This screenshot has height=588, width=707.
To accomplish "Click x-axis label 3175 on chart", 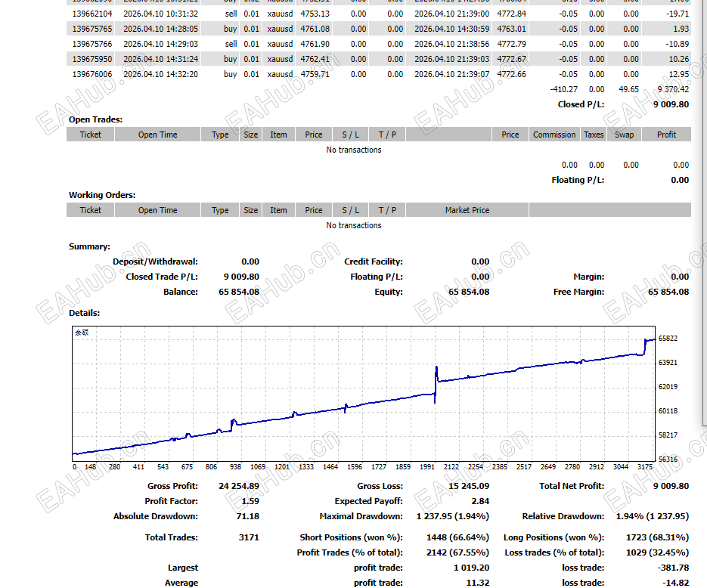I will pos(645,467).
